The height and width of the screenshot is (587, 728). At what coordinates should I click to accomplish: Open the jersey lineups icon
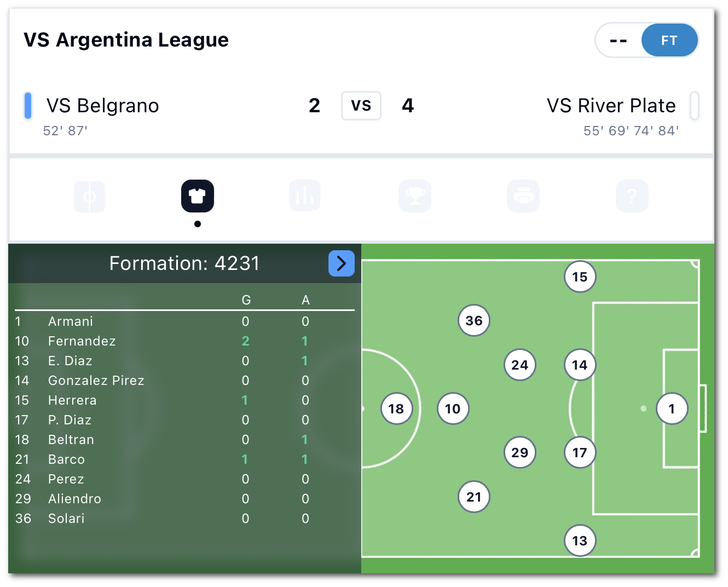(198, 195)
